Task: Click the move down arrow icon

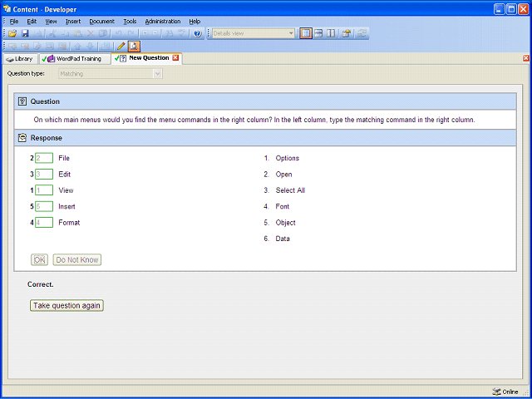Action: coord(91,47)
